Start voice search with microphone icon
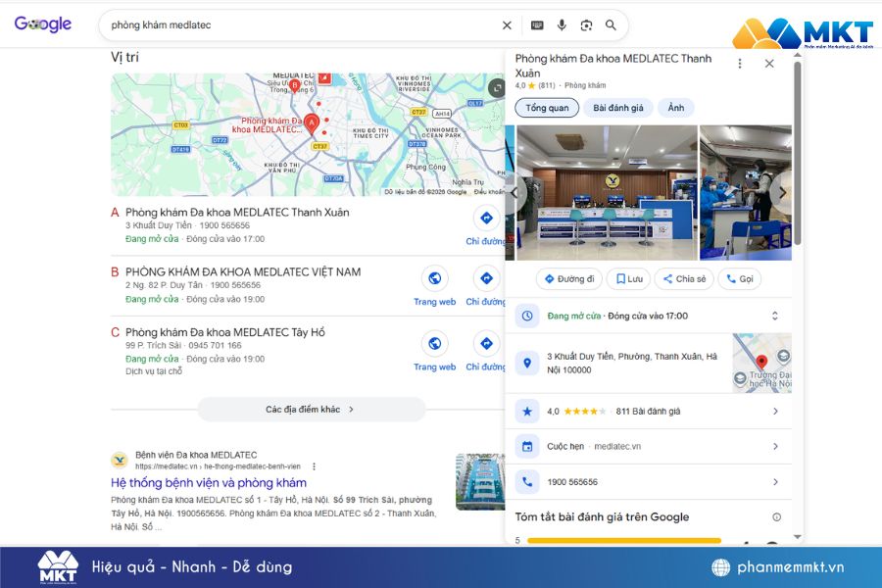882x588 pixels. pyautogui.click(x=562, y=25)
